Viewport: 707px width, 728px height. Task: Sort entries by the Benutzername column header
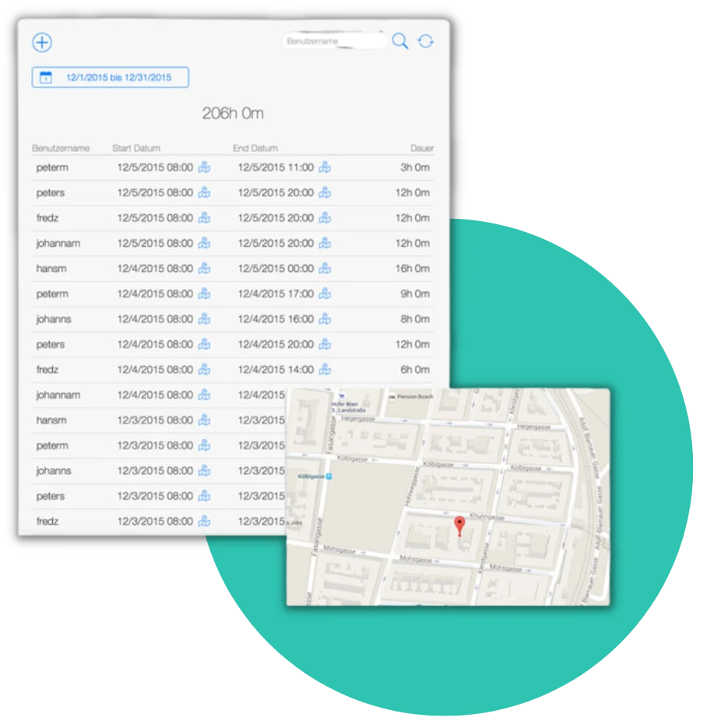pyautogui.click(x=60, y=148)
